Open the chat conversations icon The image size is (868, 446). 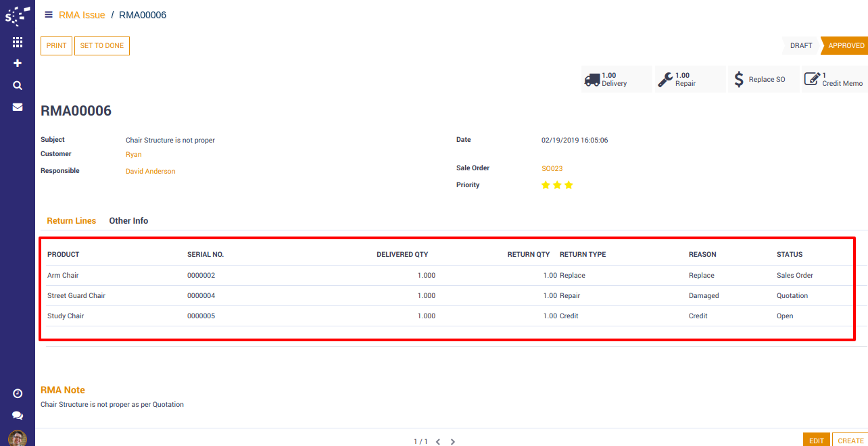(x=18, y=416)
